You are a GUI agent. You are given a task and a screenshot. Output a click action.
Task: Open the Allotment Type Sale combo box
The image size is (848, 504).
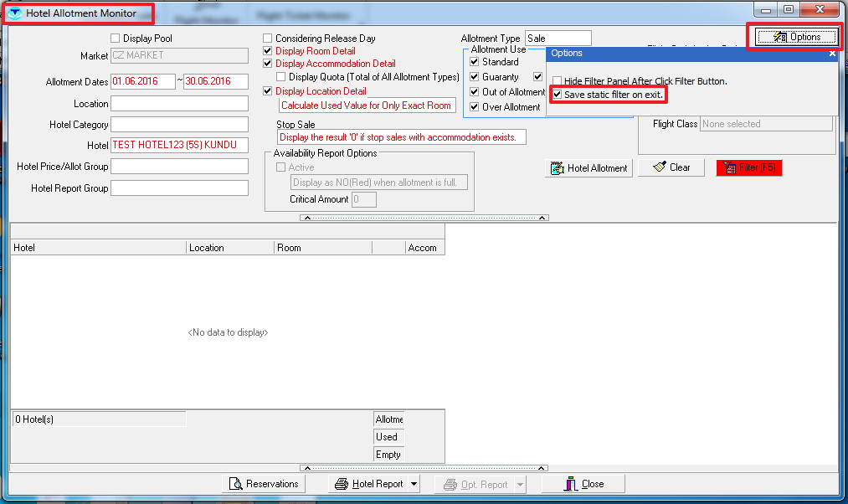point(558,39)
